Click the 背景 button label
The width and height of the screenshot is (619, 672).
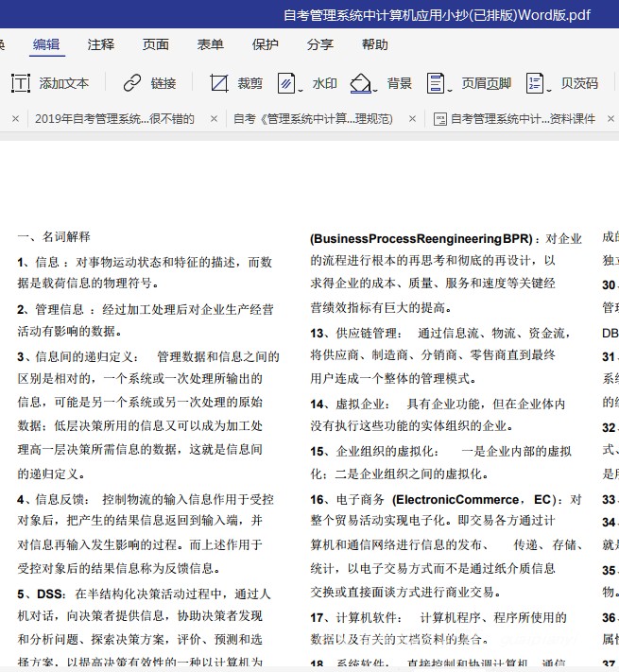point(399,83)
